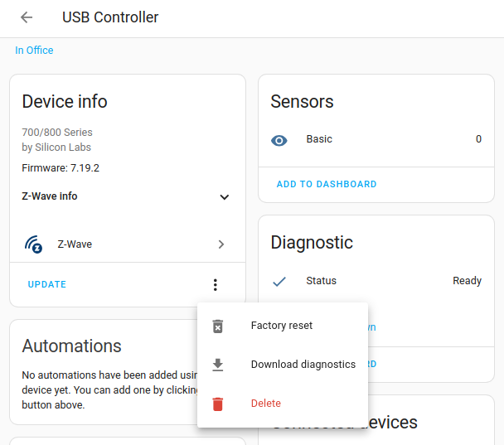Click the Z-Wave integration icon
504x445 pixels.
(33, 244)
